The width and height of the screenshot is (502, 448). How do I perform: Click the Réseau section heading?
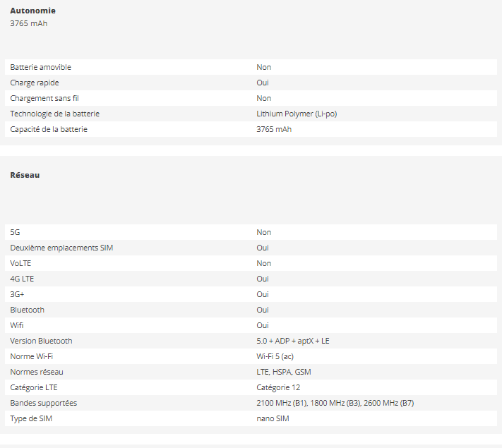[x=25, y=175]
